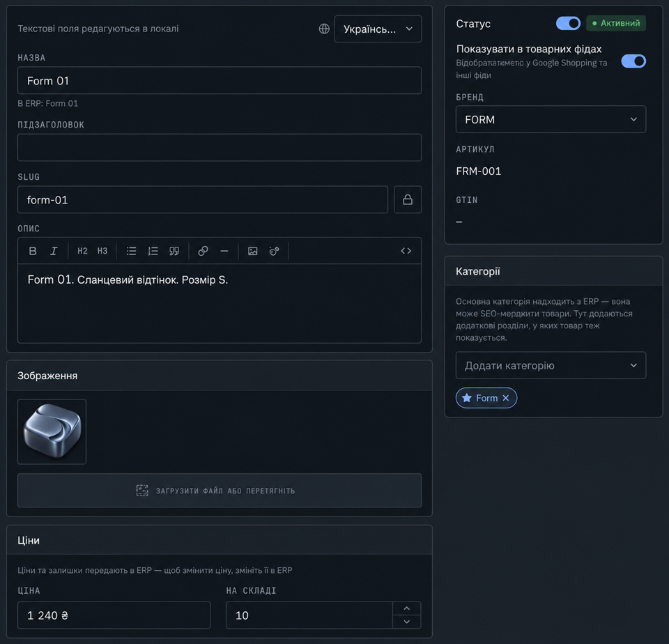
Task: Click the star on the Form category
Action: click(467, 398)
